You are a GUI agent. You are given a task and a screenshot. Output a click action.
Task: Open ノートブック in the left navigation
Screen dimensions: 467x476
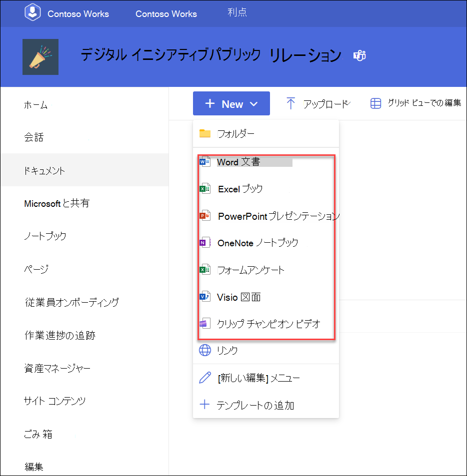(x=45, y=236)
